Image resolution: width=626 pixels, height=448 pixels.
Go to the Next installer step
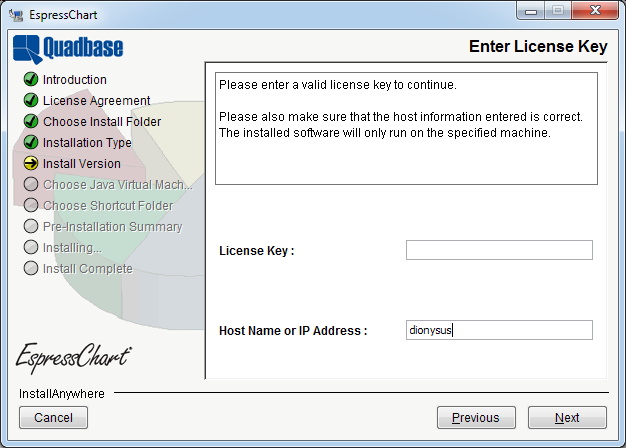tap(567, 418)
